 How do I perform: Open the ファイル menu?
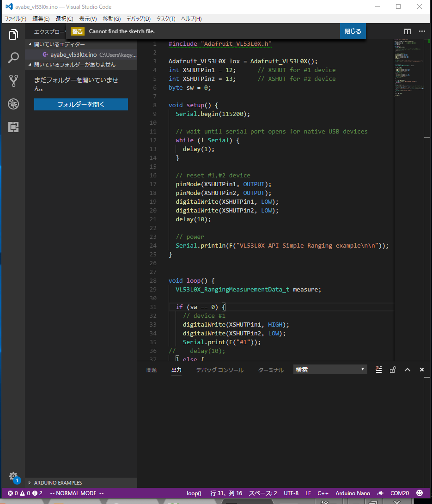(15, 18)
